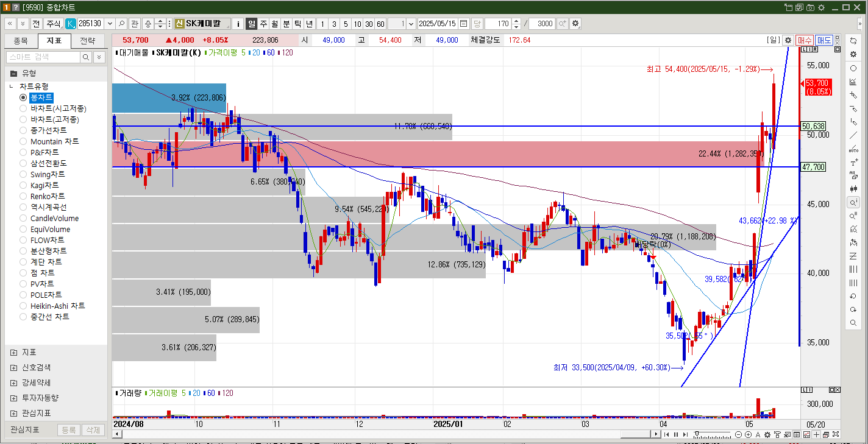Expand the smart search options chevron
This screenshot has width=868, height=444.
99,57
